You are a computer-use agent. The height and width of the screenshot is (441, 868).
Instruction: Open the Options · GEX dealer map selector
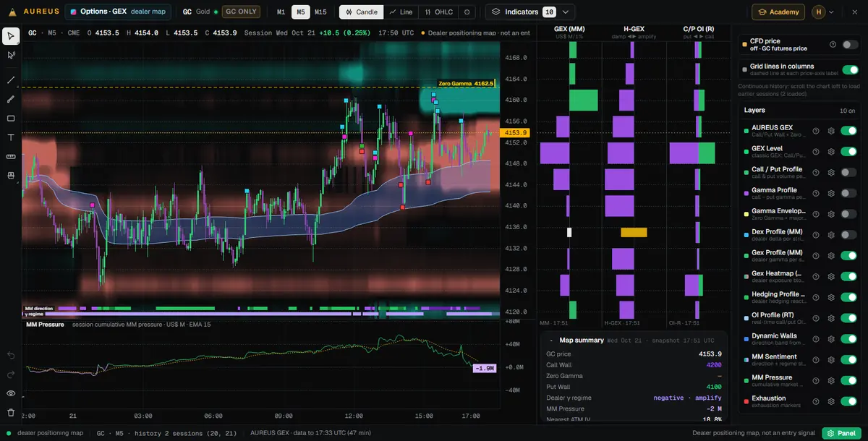(x=118, y=12)
